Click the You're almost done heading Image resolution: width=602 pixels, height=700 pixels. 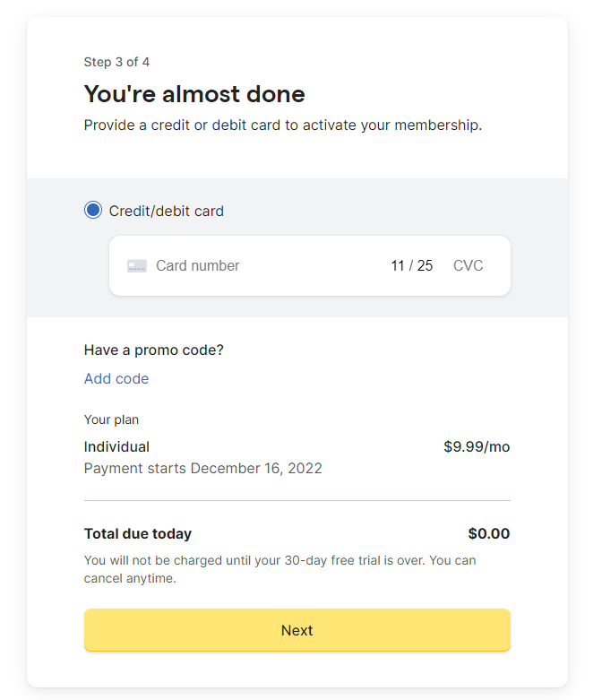(194, 94)
